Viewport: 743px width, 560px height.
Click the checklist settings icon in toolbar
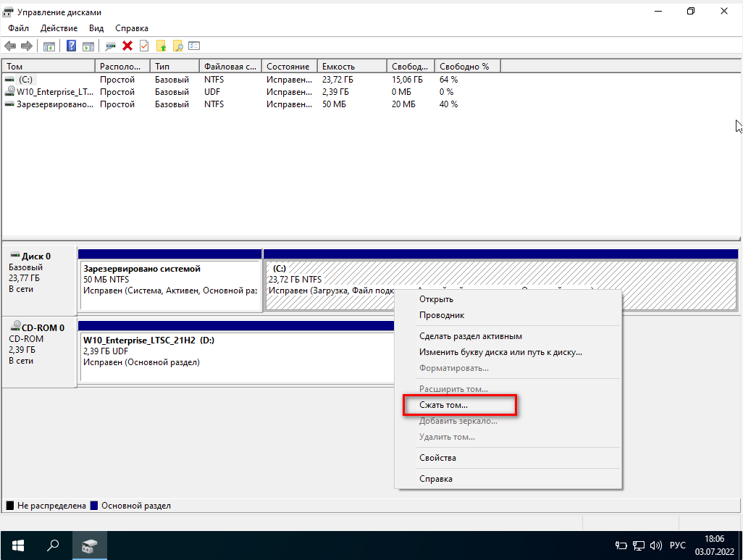click(x=194, y=46)
